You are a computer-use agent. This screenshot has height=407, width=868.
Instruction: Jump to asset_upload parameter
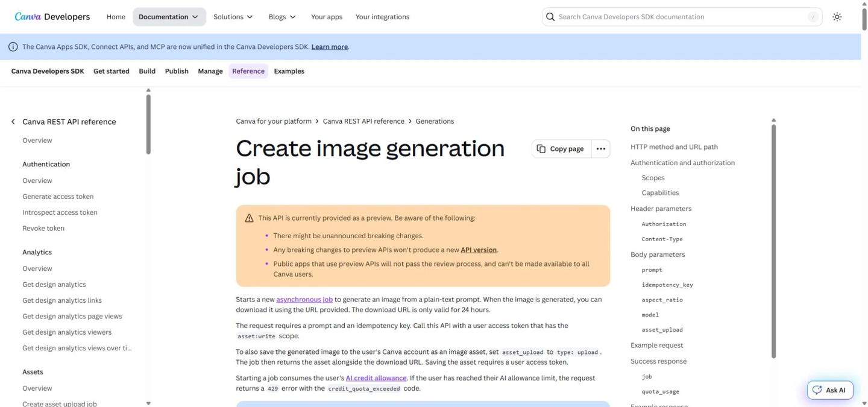point(662,330)
